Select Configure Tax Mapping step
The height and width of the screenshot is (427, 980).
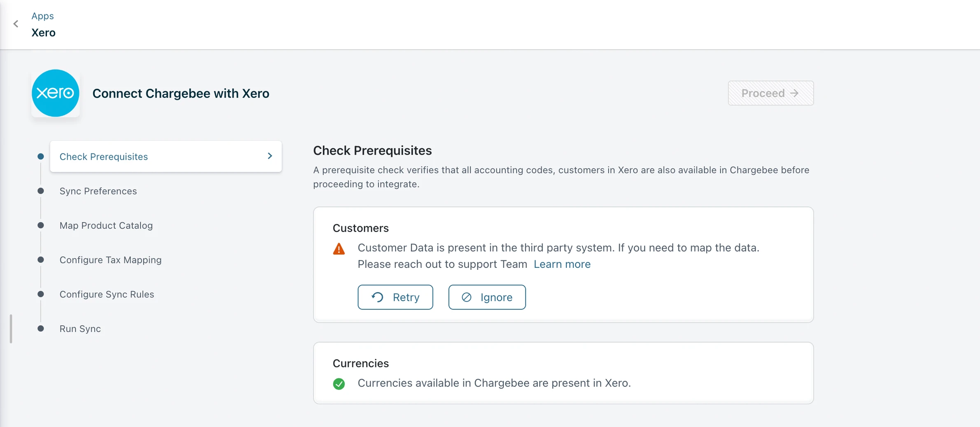coord(110,260)
